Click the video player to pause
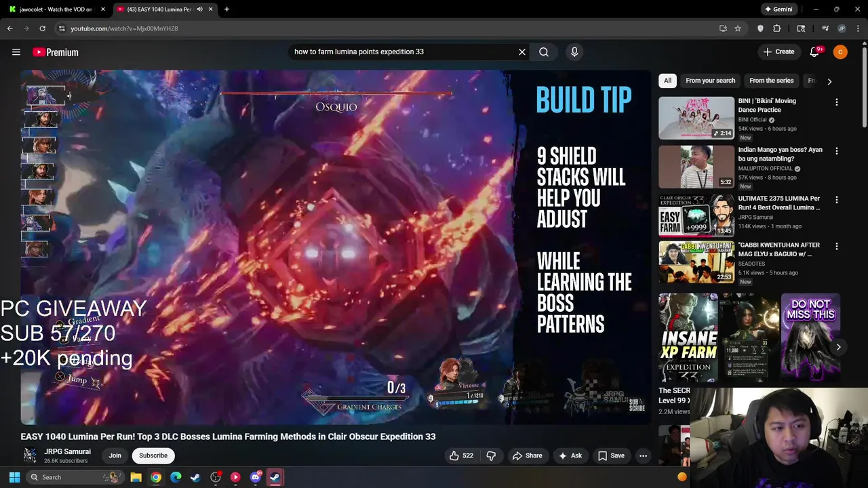868x488 pixels. (x=336, y=247)
